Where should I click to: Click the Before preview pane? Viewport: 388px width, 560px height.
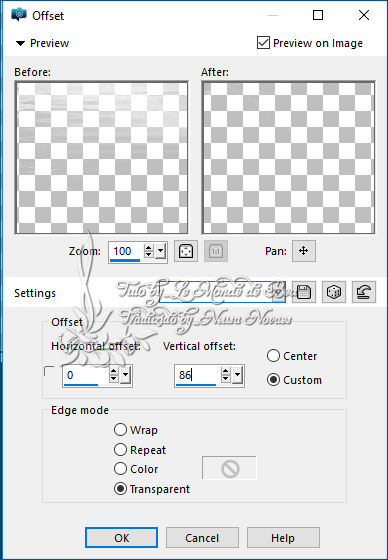[x=101, y=158]
